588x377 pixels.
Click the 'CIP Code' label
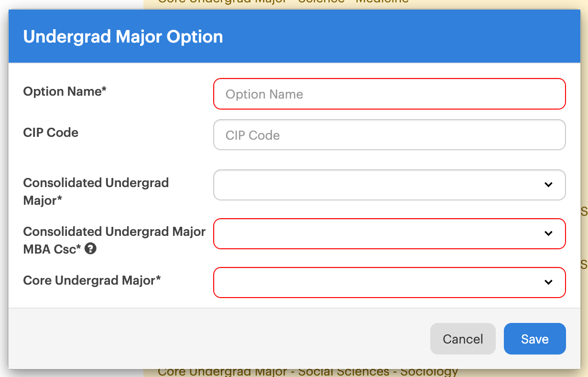[51, 133]
